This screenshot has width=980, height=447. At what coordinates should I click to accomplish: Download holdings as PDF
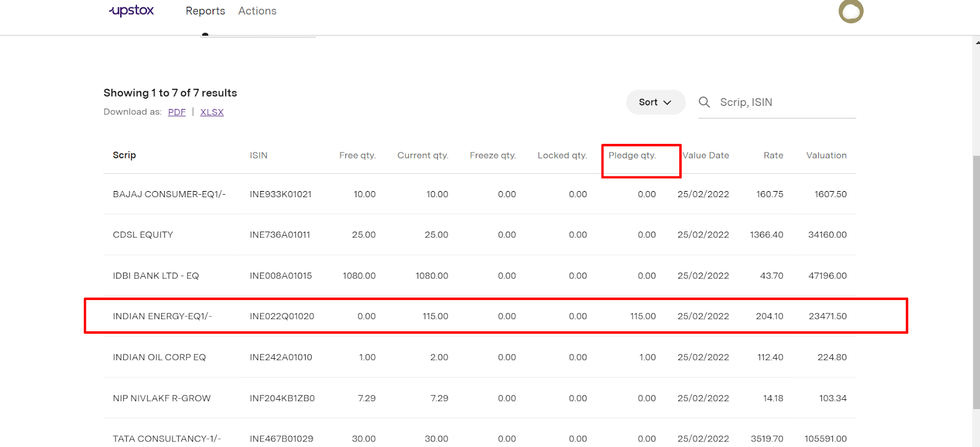(x=176, y=112)
